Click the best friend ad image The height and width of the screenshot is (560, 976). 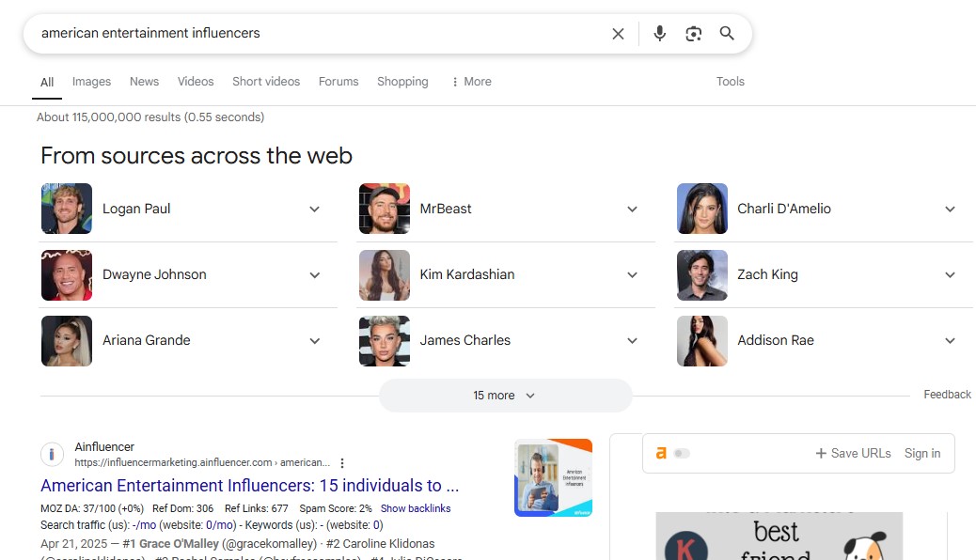pos(779,536)
